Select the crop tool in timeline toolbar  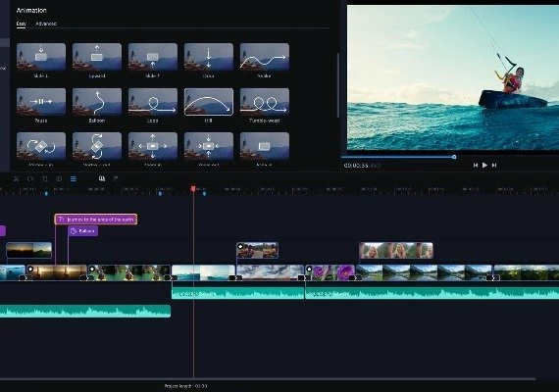point(45,178)
